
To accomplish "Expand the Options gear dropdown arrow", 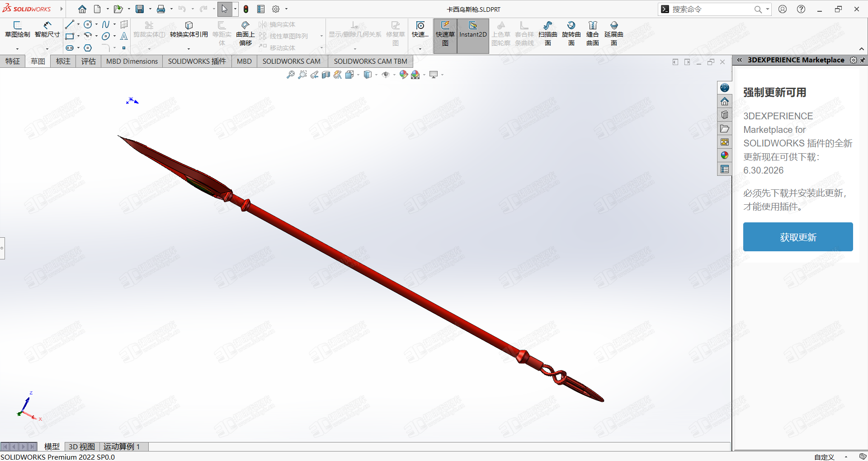I will 286,9.
